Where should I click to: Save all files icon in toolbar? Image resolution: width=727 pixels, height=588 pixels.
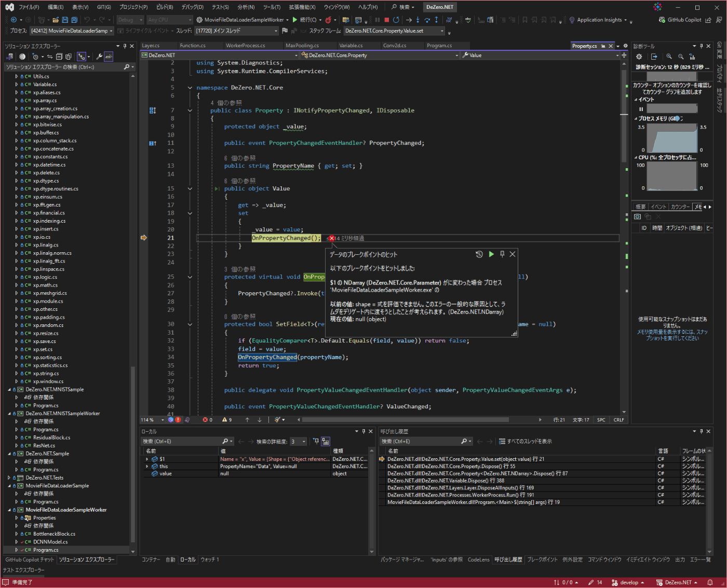[x=74, y=20]
